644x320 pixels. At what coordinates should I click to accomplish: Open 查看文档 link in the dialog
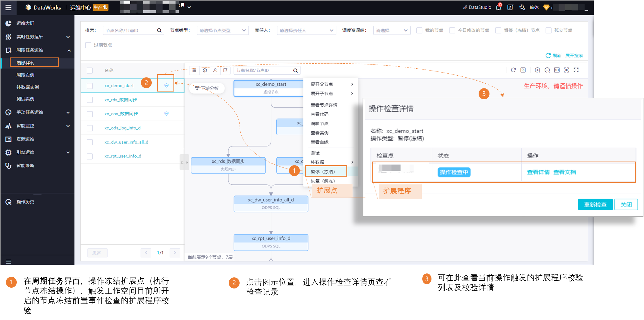pyautogui.click(x=565, y=172)
